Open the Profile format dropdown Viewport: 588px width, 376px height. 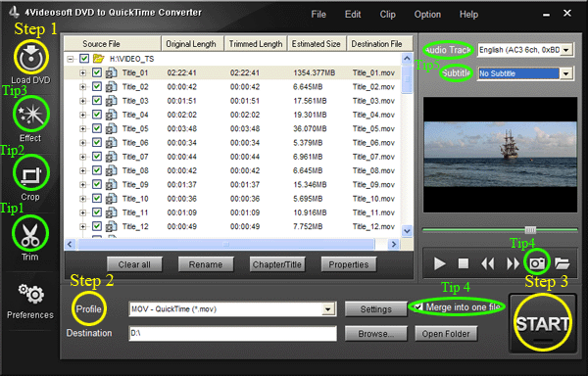(328, 309)
